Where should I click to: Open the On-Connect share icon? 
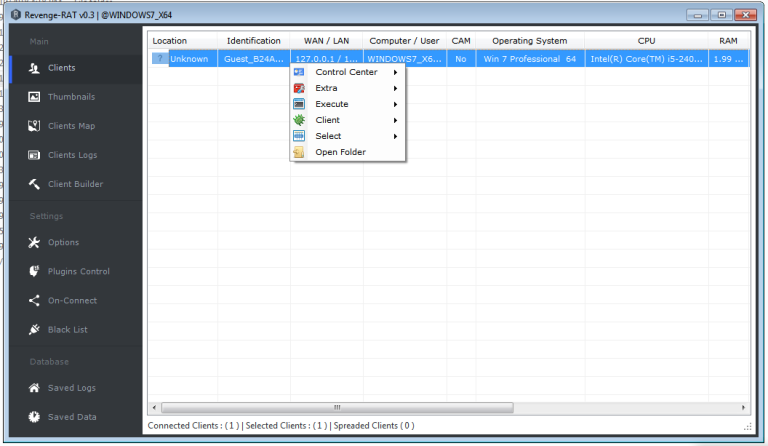[34, 300]
